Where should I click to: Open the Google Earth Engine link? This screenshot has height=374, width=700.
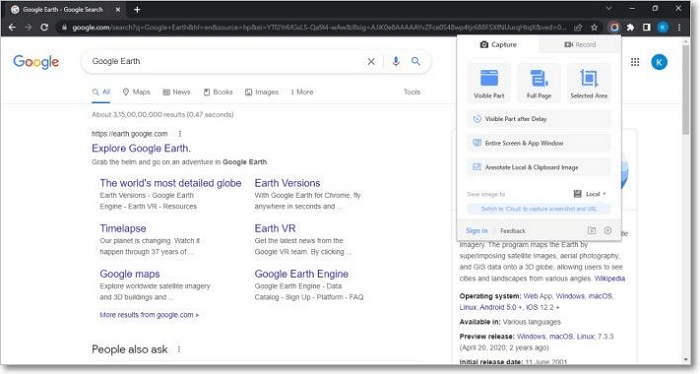click(301, 274)
